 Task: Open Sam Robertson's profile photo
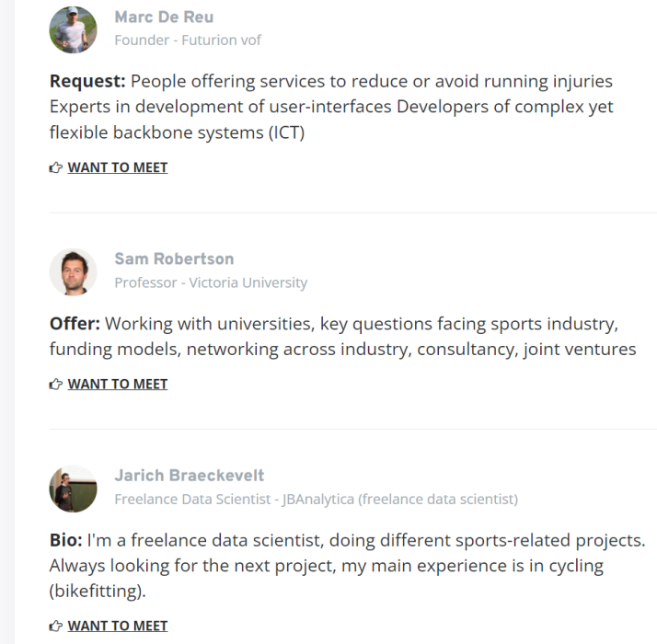(73, 271)
